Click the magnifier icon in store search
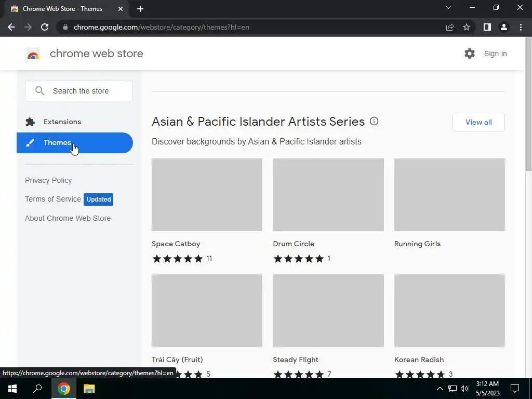The image size is (532, 399). 39,90
